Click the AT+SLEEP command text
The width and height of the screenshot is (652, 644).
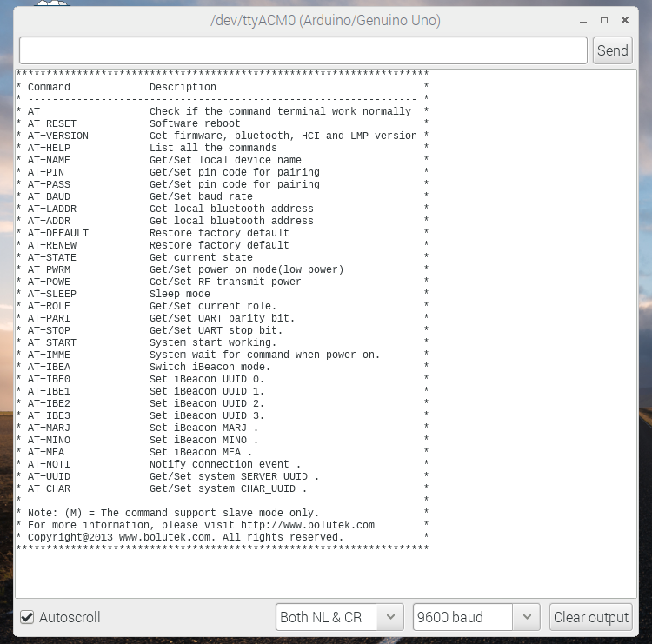coord(52,294)
